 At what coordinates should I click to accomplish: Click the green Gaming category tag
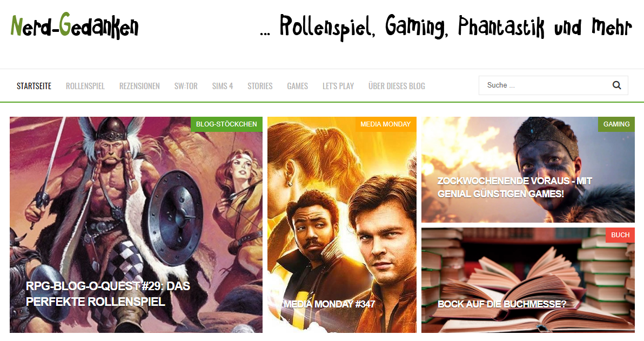[x=616, y=124]
